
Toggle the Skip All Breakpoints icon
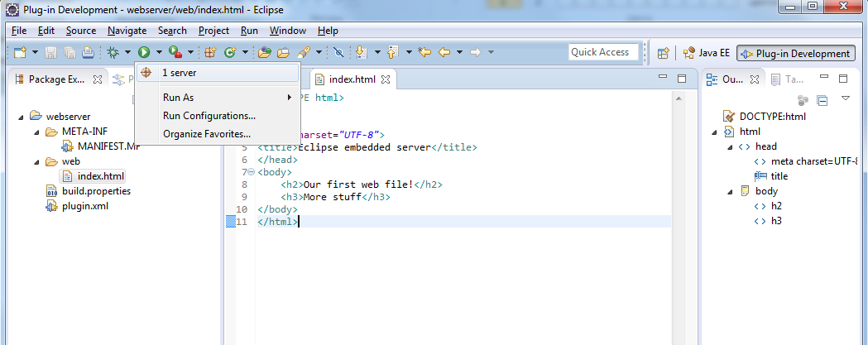click(x=338, y=53)
